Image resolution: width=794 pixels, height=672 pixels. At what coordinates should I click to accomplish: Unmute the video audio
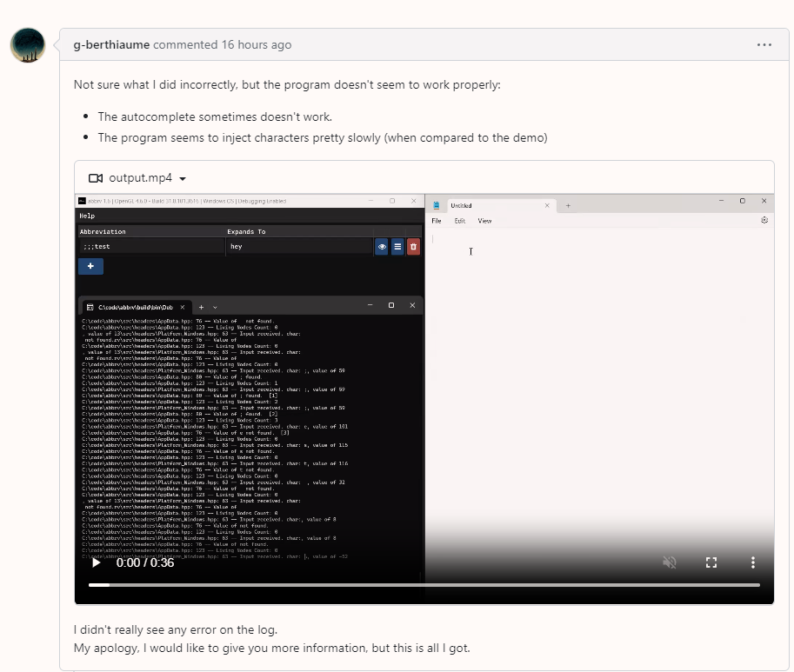669,562
